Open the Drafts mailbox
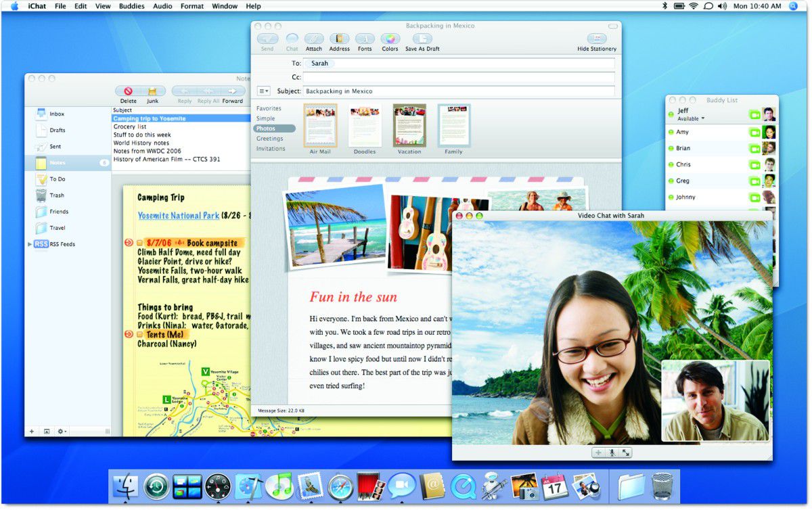This screenshot has width=812, height=510. pos(68,130)
